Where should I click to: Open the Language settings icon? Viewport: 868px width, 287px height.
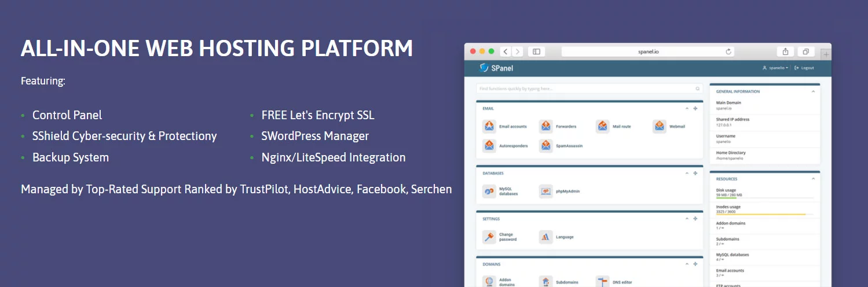pos(546,237)
